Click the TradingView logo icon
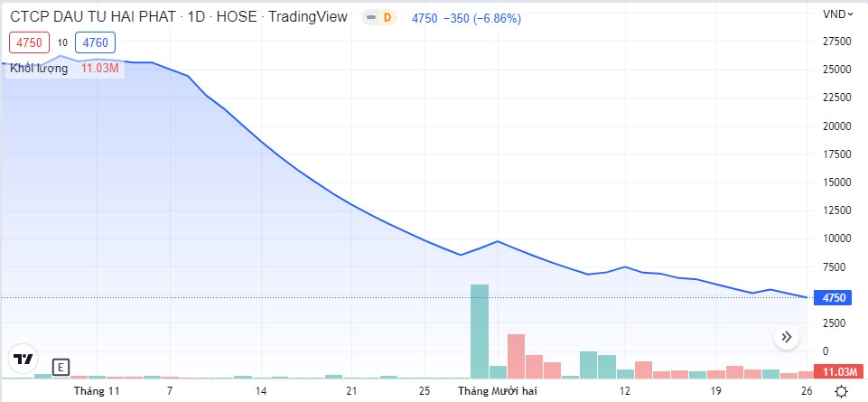 [23, 359]
